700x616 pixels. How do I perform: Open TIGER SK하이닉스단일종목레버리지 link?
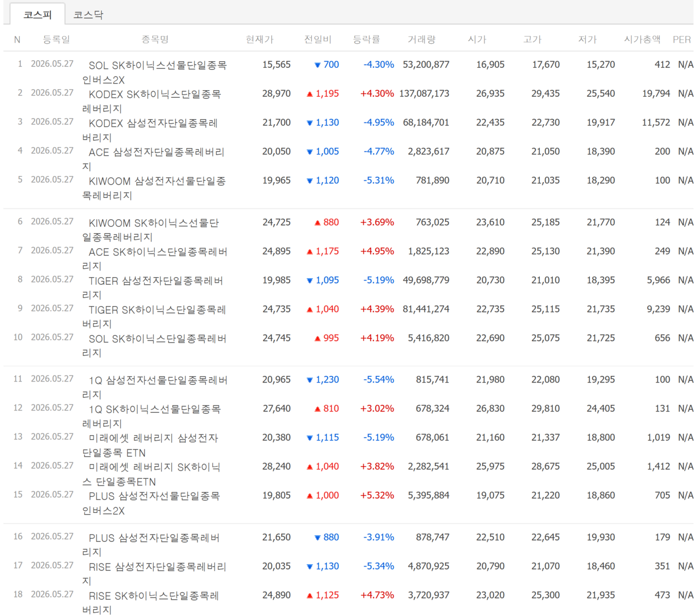click(154, 316)
